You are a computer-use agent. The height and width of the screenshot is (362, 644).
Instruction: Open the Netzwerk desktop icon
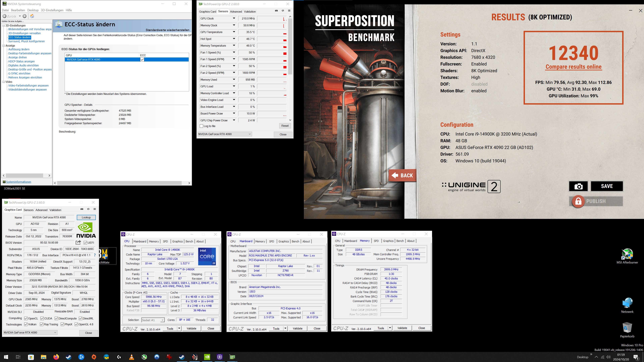coord(627,305)
